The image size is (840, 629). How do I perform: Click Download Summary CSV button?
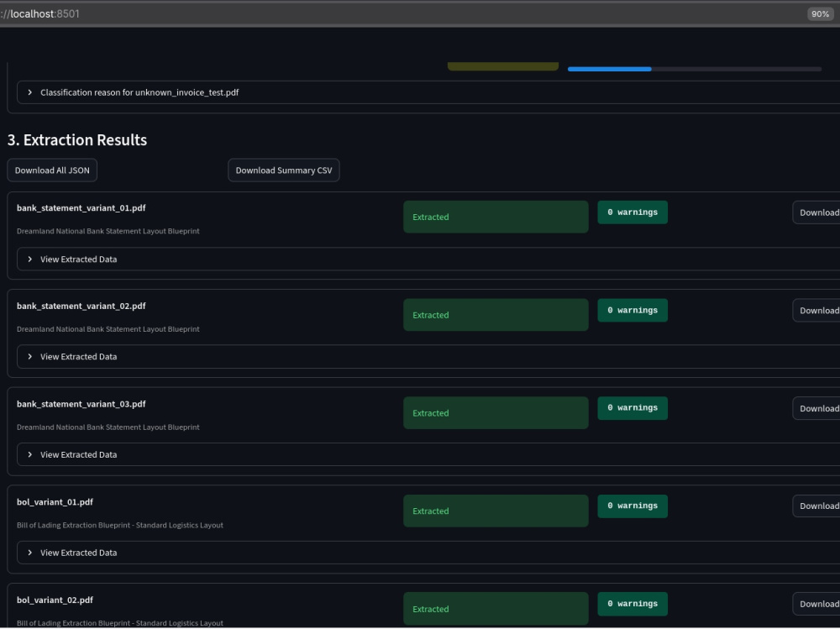(x=283, y=170)
